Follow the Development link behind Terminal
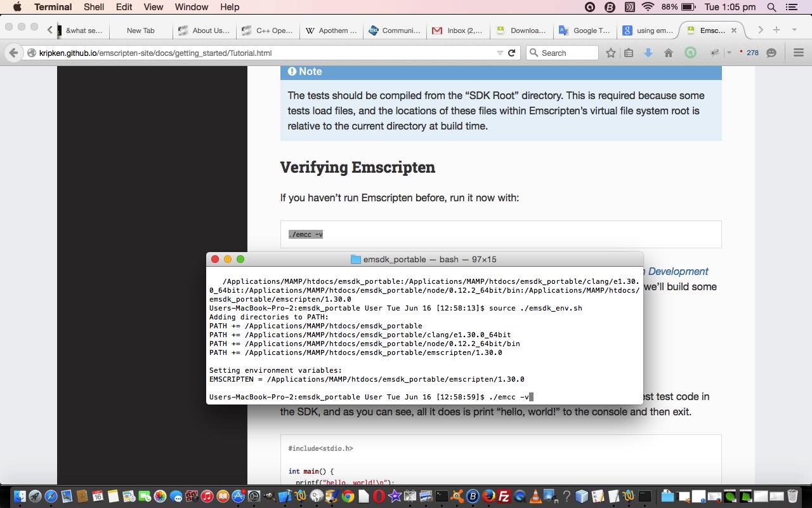 click(x=678, y=271)
